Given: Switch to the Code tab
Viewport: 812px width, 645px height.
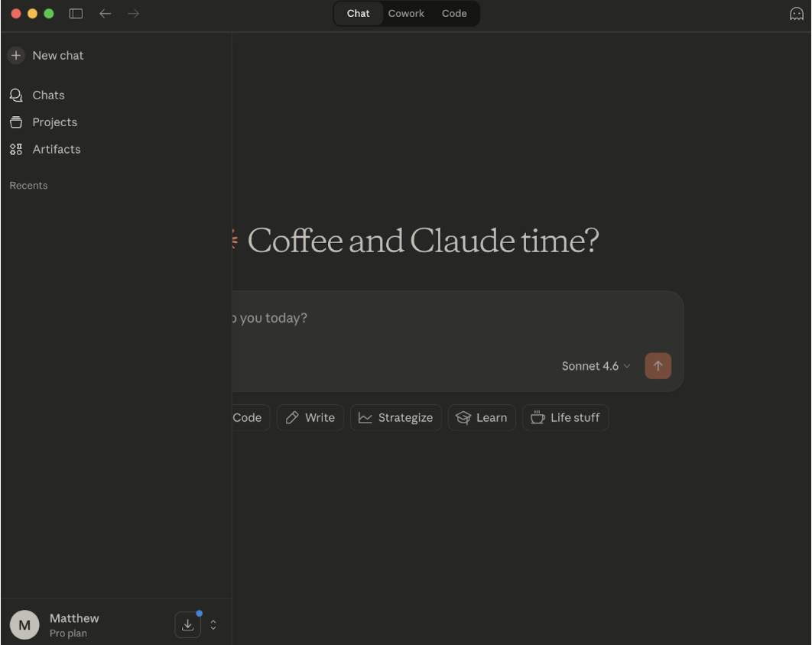Looking at the screenshot, I should click(454, 14).
